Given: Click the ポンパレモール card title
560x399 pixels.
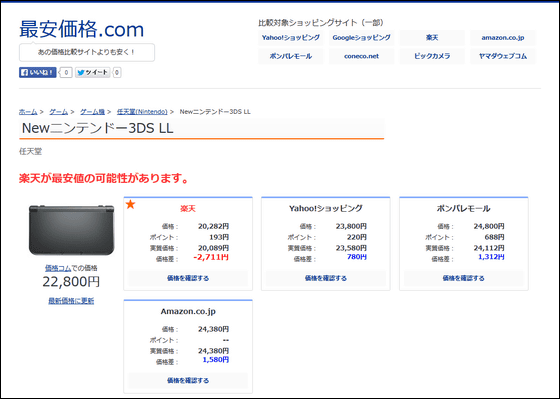Looking at the screenshot, I should [464, 208].
